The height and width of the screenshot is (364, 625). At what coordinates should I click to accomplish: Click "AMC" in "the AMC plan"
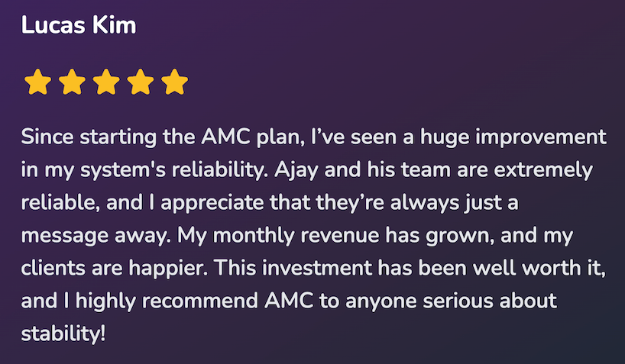click(225, 137)
